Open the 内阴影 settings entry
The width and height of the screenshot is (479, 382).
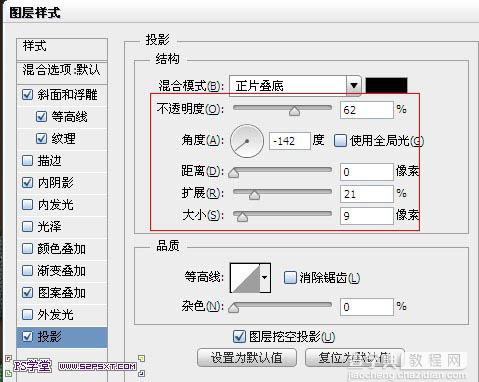[x=55, y=183]
